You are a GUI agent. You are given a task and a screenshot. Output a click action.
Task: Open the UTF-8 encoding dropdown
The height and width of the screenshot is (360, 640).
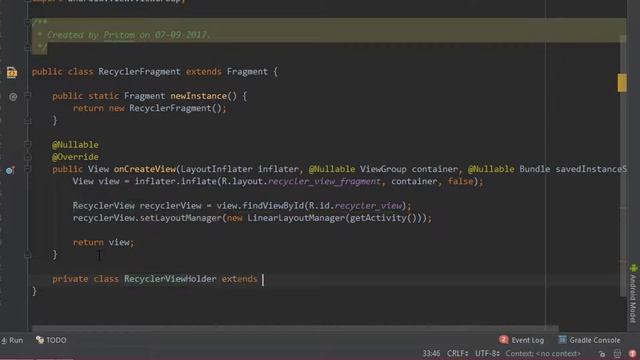[487, 353]
